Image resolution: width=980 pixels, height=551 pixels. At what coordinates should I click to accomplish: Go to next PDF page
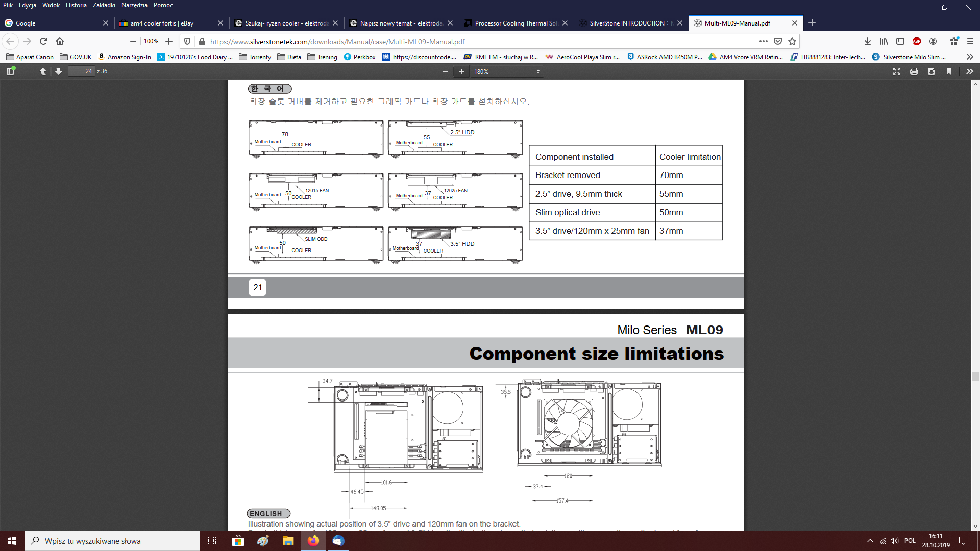(59, 71)
